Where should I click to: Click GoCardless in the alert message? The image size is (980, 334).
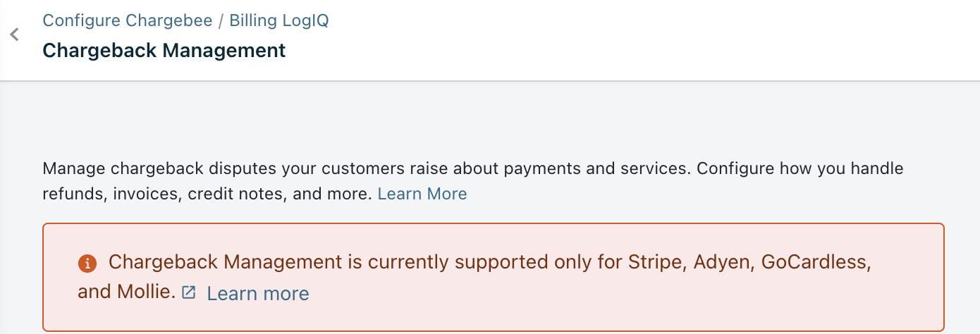point(814,263)
